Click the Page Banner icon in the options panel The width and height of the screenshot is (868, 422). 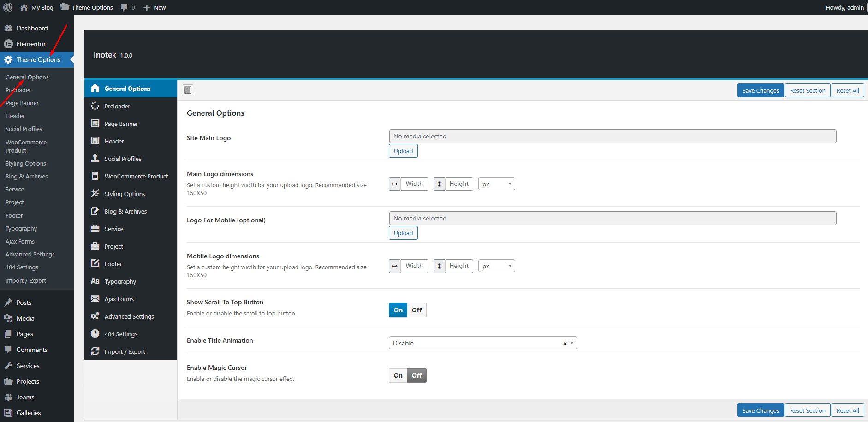[x=95, y=123]
